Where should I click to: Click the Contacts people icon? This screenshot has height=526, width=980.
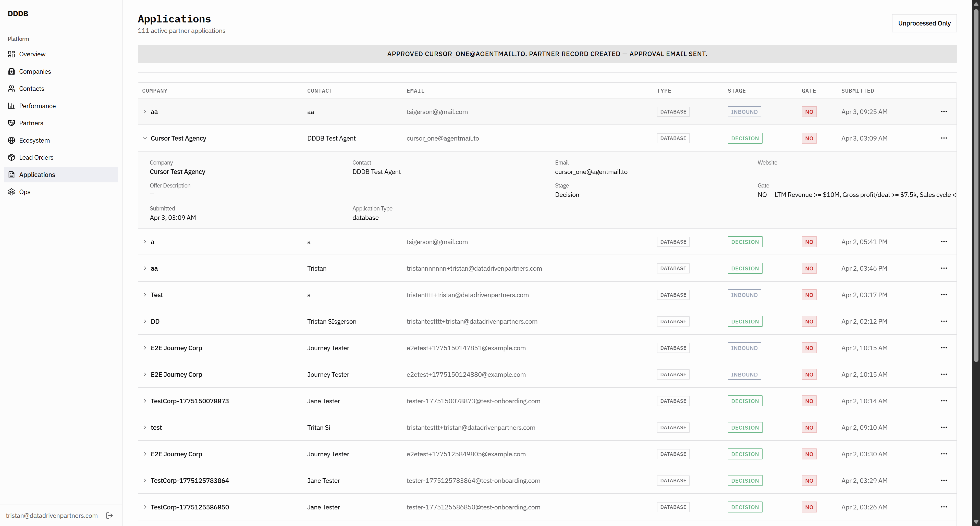[x=11, y=89]
